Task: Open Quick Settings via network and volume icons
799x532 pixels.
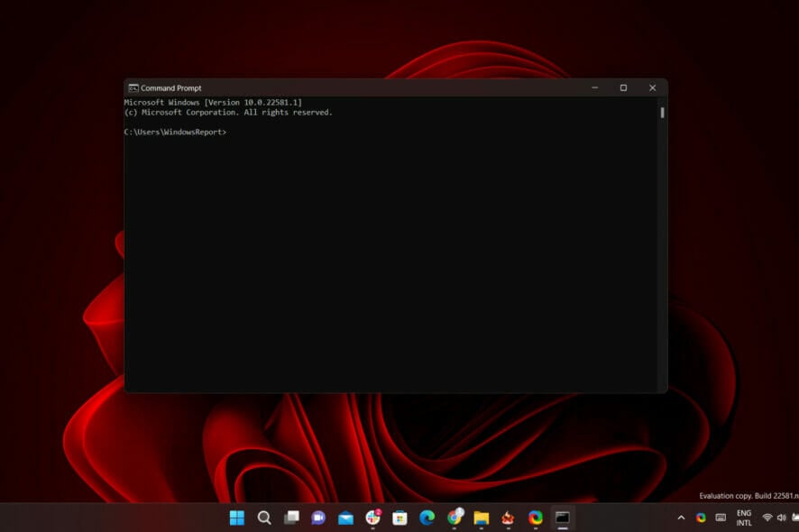Action: click(x=774, y=518)
